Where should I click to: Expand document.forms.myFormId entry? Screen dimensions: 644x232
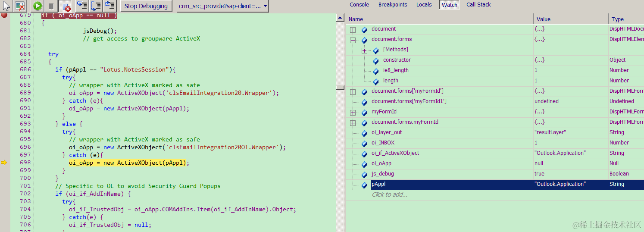click(353, 123)
